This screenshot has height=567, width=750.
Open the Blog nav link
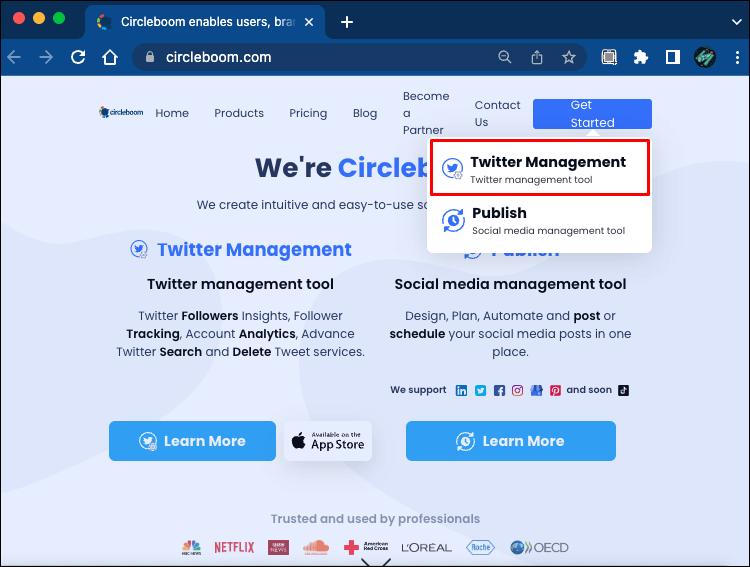pos(365,113)
